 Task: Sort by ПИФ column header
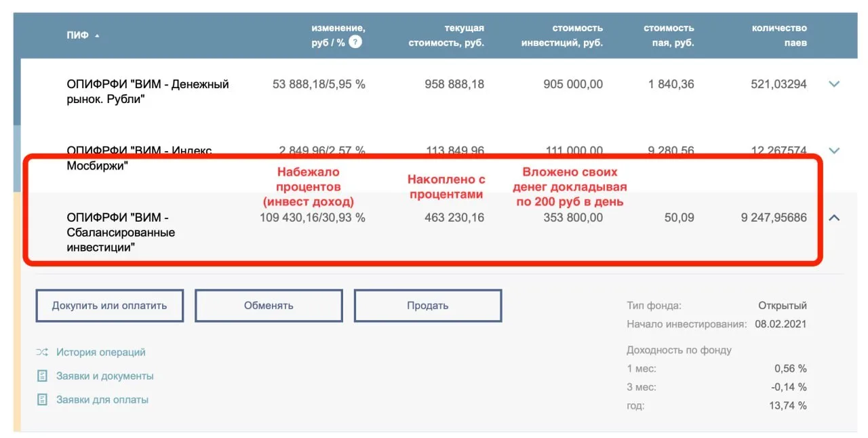pos(78,35)
